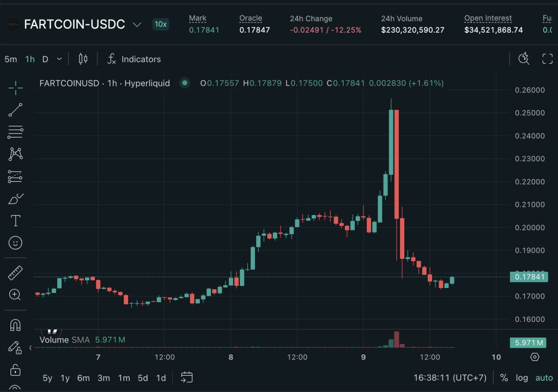Click the 10x leverage badge
558x392 pixels.
[x=160, y=24]
